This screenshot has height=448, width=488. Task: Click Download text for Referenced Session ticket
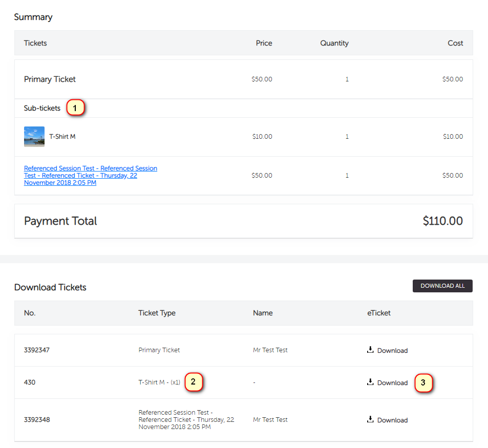coord(392,420)
